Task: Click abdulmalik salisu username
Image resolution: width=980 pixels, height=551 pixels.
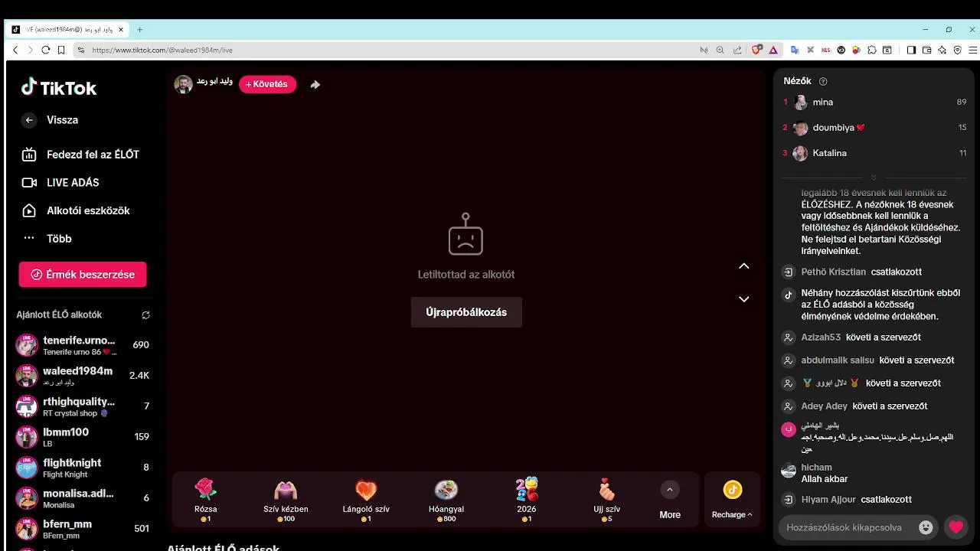Action: point(838,360)
